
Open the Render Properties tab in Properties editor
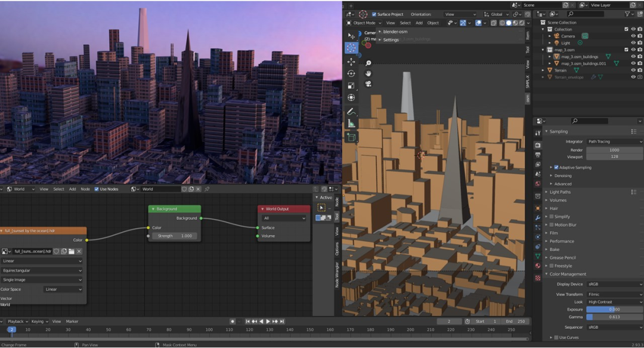538,144
